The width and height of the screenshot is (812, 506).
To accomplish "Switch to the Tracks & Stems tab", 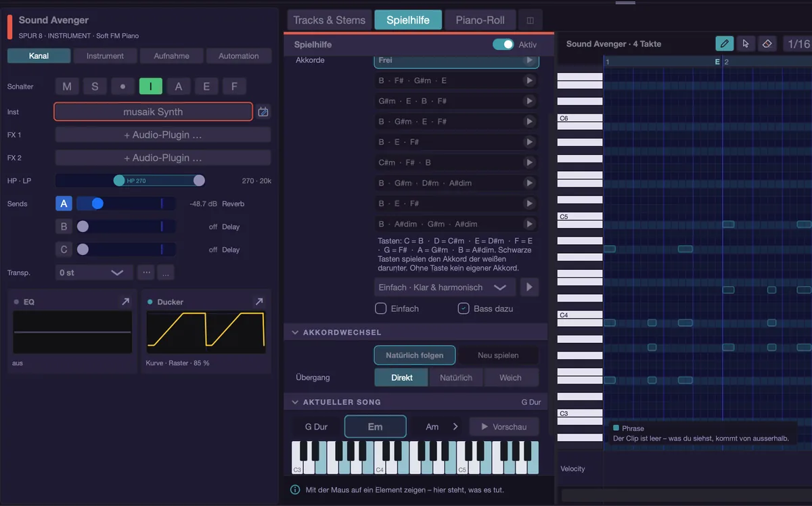I will coord(330,20).
